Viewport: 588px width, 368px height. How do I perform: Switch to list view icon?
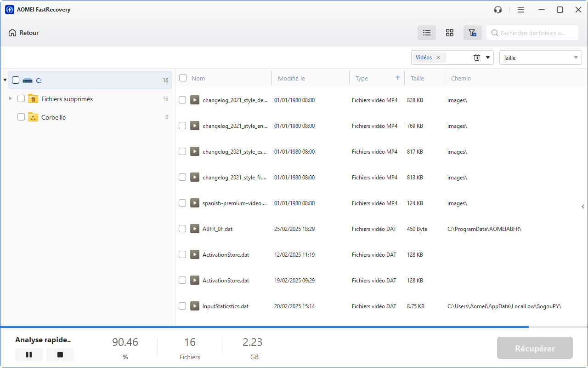click(x=427, y=33)
